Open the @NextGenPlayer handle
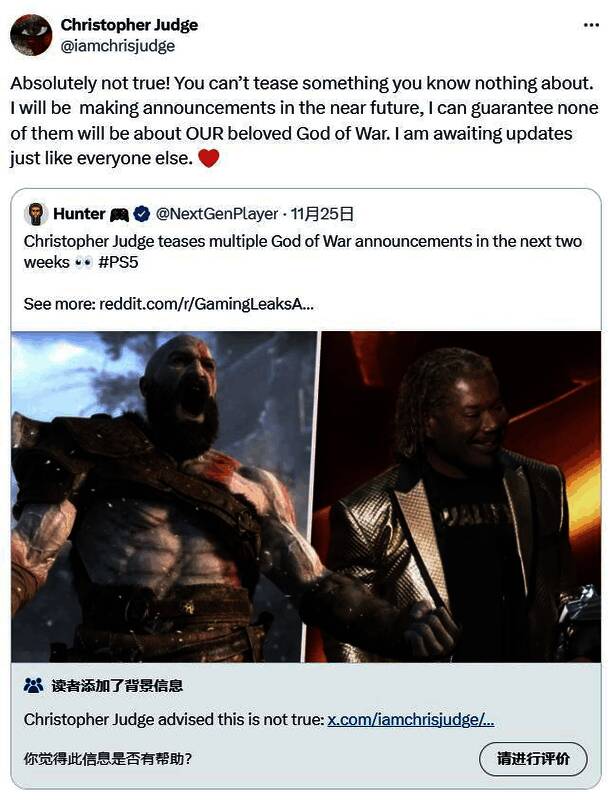 [217, 214]
